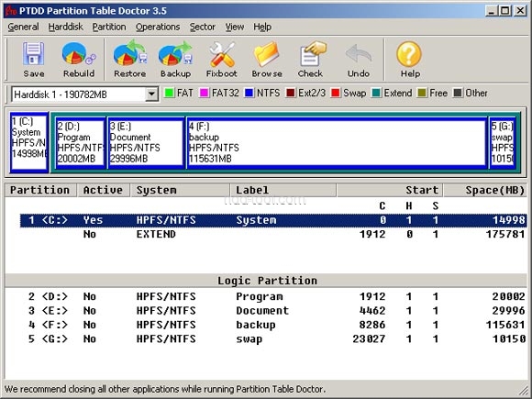This screenshot has width=532, height=399.
Task: Click the 115631 space value for backup
Action: click(x=505, y=325)
